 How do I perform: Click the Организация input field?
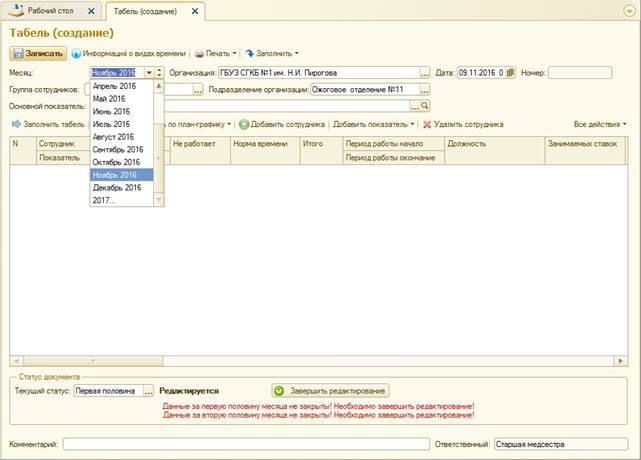317,73
